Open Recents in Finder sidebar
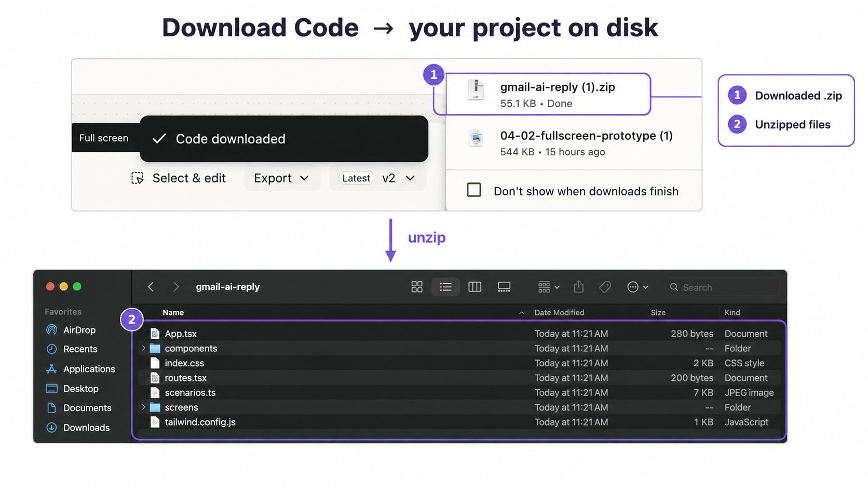Screen dimensions: 868x489 pos(72,349)
